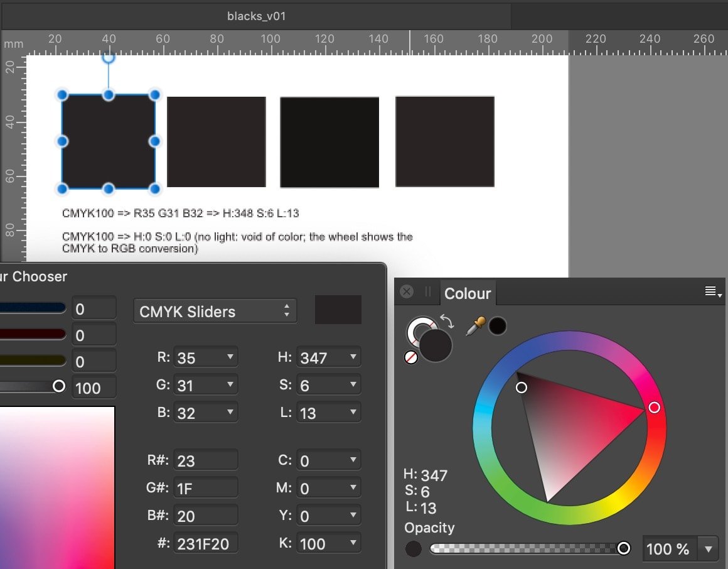Click the opacity percentage field 100 %
728x569 pixels.
click(x=669, y=549)
